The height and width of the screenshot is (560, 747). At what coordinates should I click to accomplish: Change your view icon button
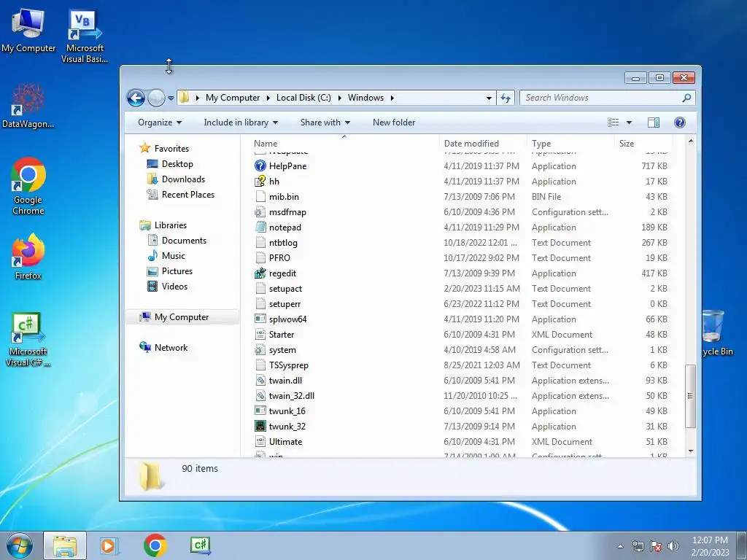(613, 122)
